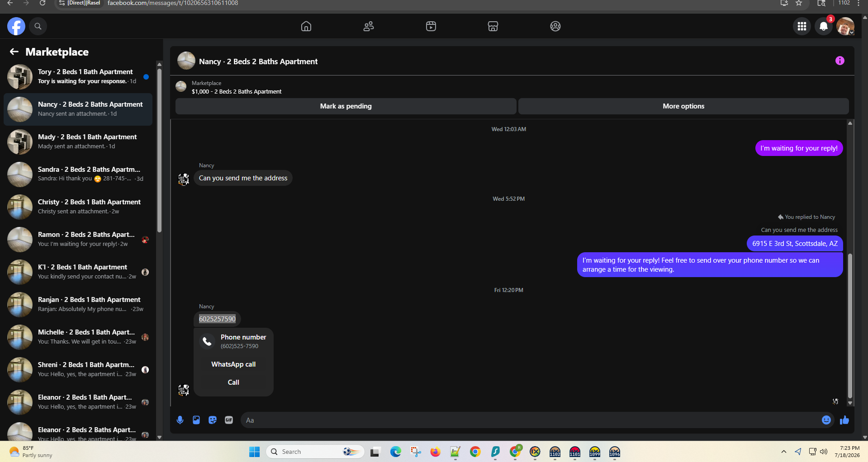The width and height of the screenshot is (868, 462).
Task: Open the notifications bell
Action: (824, 26)
